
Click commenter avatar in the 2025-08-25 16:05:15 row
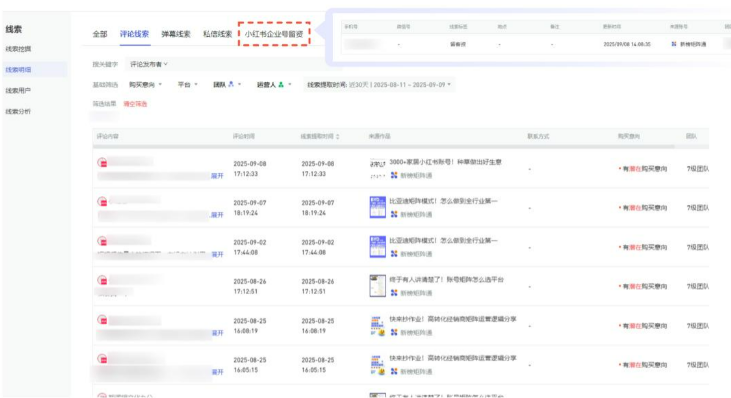click(103, 359)
